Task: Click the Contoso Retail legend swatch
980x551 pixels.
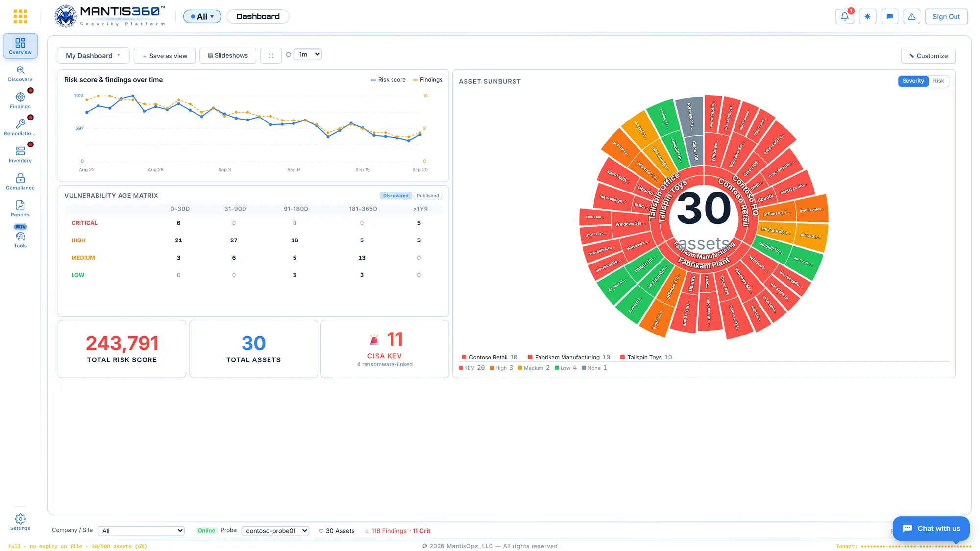Action: click(x=464, y=357)
